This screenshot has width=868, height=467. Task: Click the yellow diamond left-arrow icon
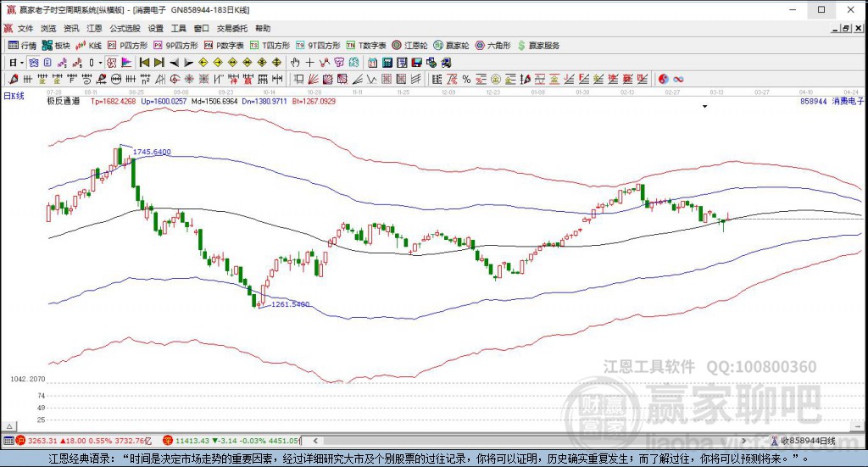[x=203, y=63]
